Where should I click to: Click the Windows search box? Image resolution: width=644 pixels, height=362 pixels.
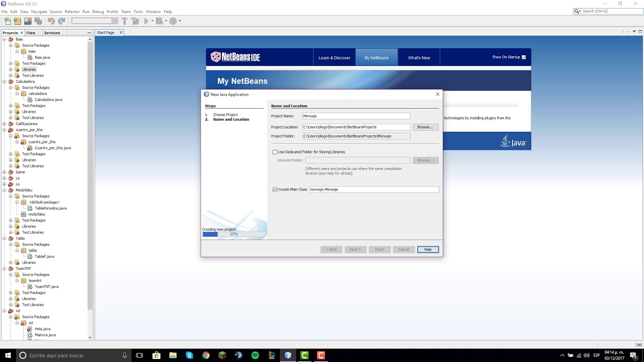pyautogui.click(x=73, y=355)
